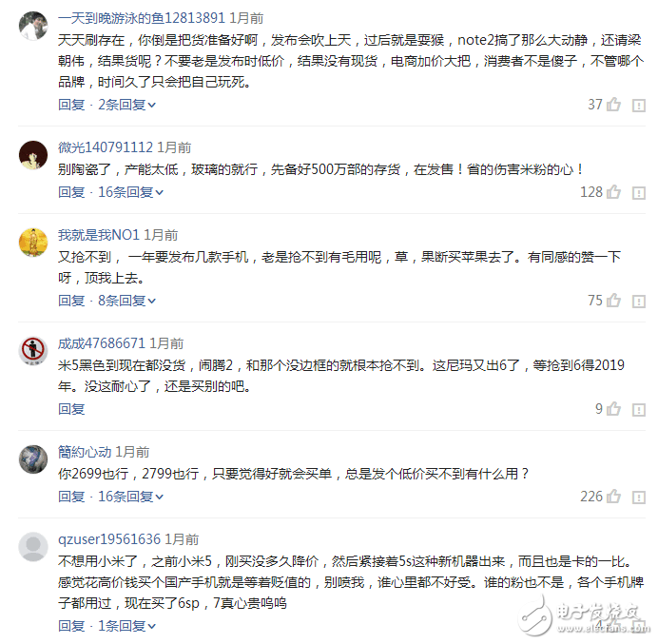The image size is (658, 644).
Task: Like the 226-likes comment by 簡約心动
Action: point(613,497)
